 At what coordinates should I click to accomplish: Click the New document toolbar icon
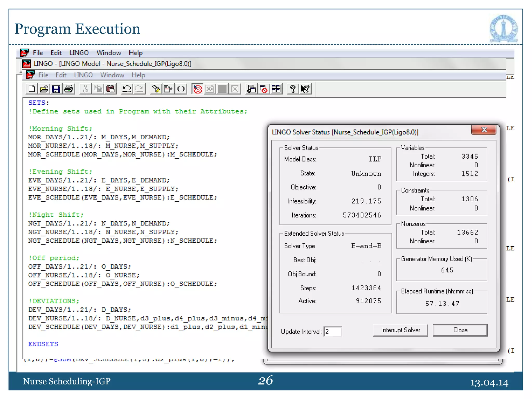(x=32, y=89)
